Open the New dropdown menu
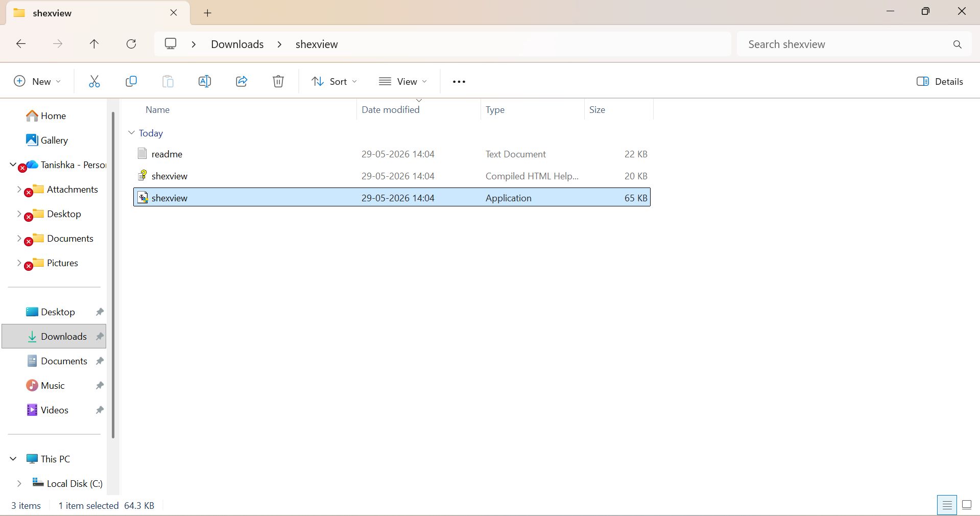 click(x=37, y=82)
